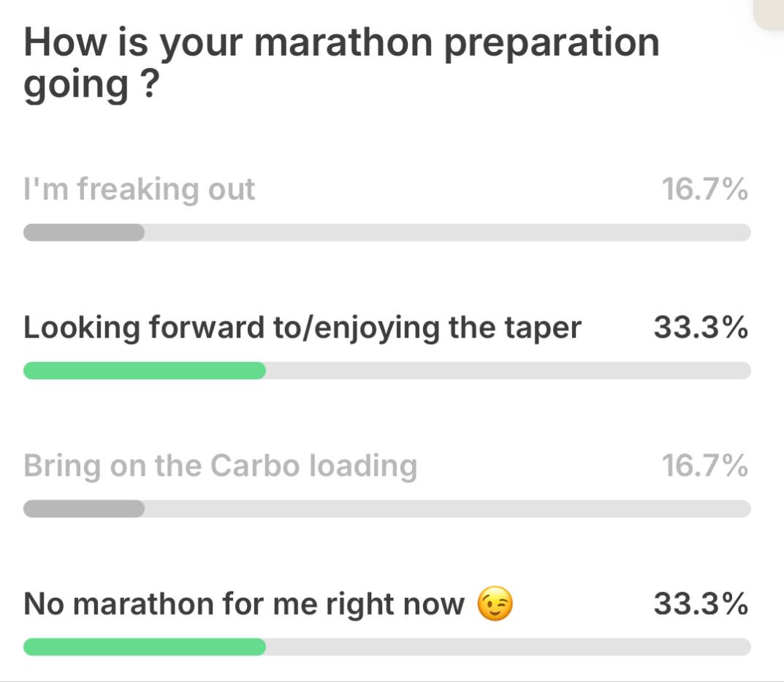The image size is (784, 682).
Task: Select the "I'm freaking out" poll option
Action: coord(140,190)
